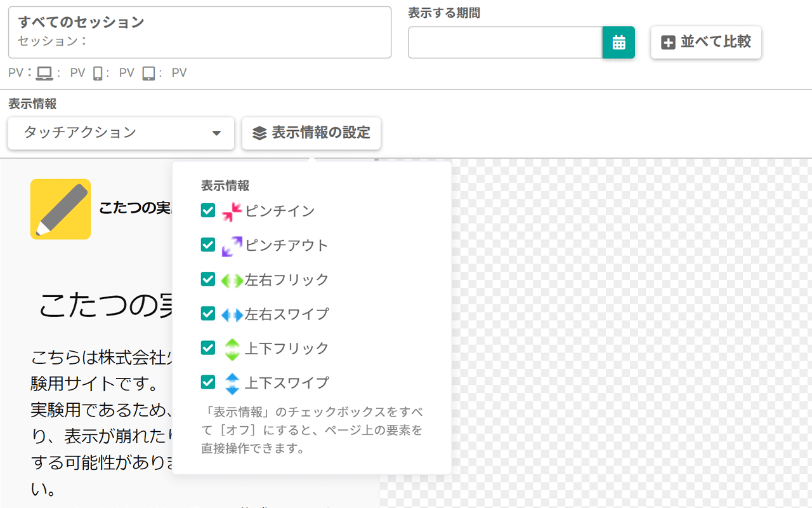Click the 並べて比較 button

[706, 43]
